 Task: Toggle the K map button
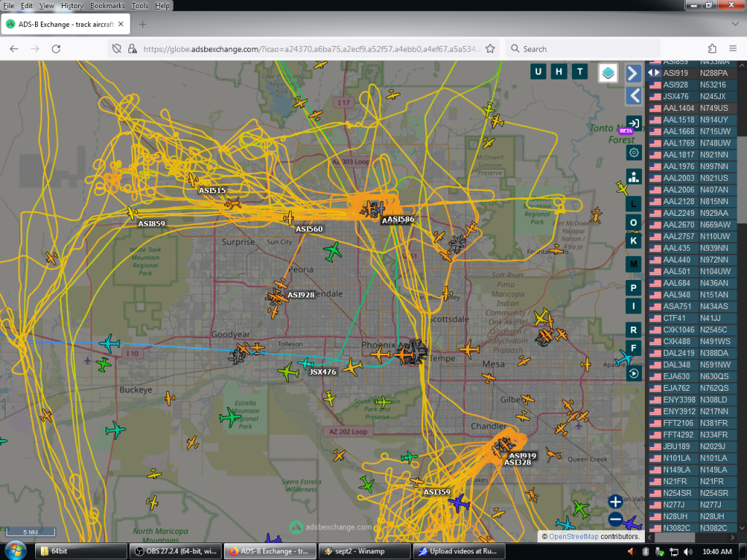point(633,241)
